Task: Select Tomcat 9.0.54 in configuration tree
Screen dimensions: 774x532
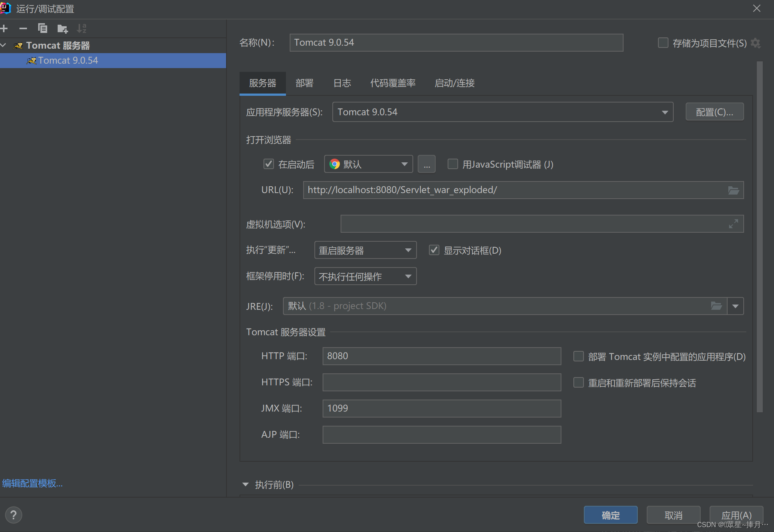Action: click(113, 60)
